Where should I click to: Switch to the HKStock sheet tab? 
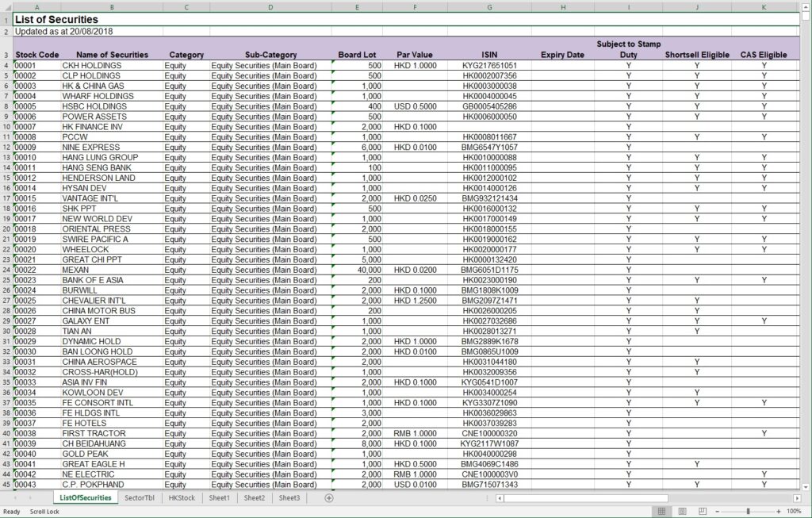click(182, 498)
